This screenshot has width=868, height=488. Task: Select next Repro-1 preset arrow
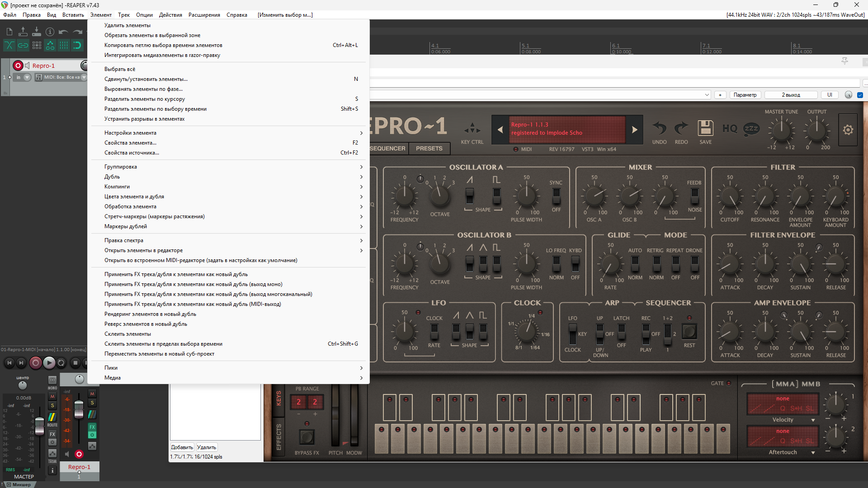point(635,130)
